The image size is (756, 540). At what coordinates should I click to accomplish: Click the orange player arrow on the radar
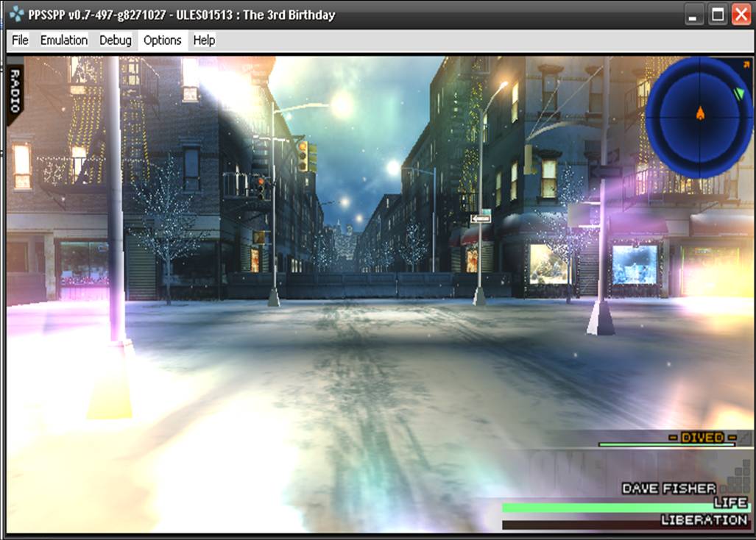700,113
